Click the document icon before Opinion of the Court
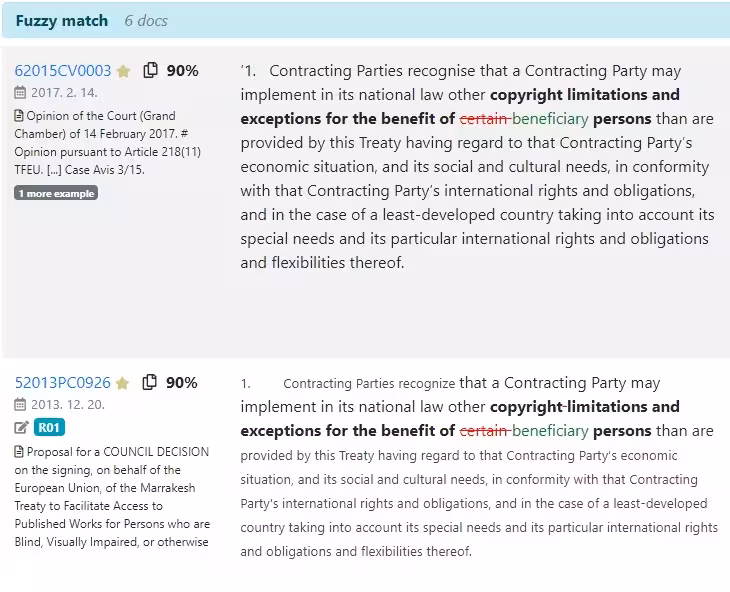The image size is (730, 592). click(x=19, y=116)
